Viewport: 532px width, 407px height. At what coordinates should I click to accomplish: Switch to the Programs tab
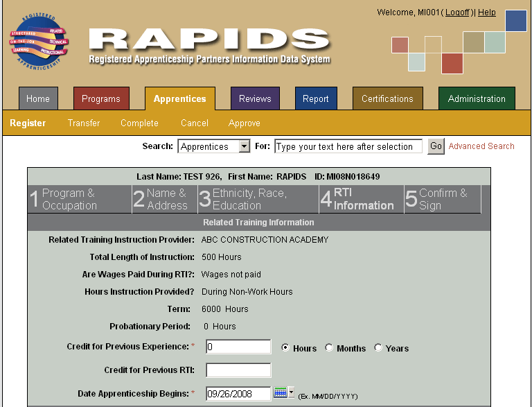click(x=101, y=98)
